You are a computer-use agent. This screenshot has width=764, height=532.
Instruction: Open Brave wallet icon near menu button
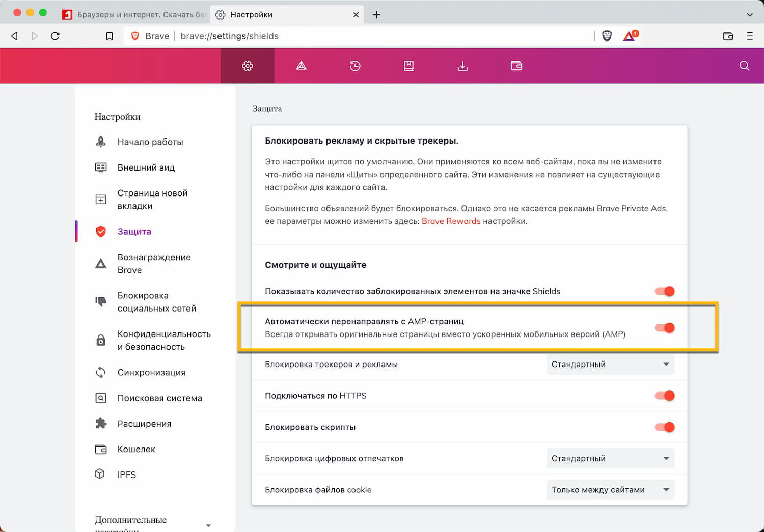point(728,36)
